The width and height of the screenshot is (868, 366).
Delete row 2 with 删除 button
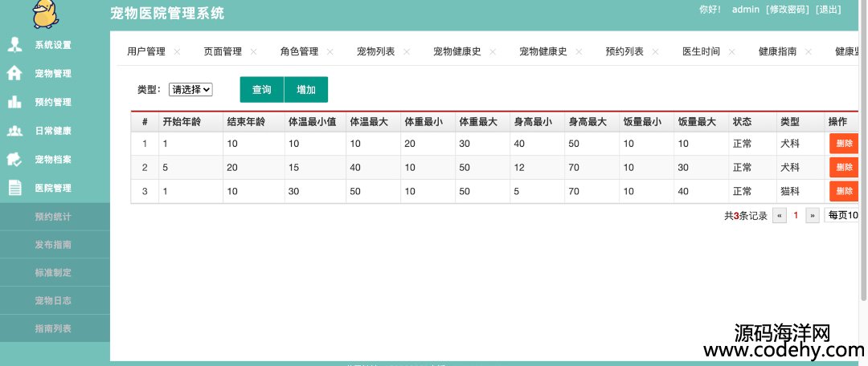click(x=844, y=168)
